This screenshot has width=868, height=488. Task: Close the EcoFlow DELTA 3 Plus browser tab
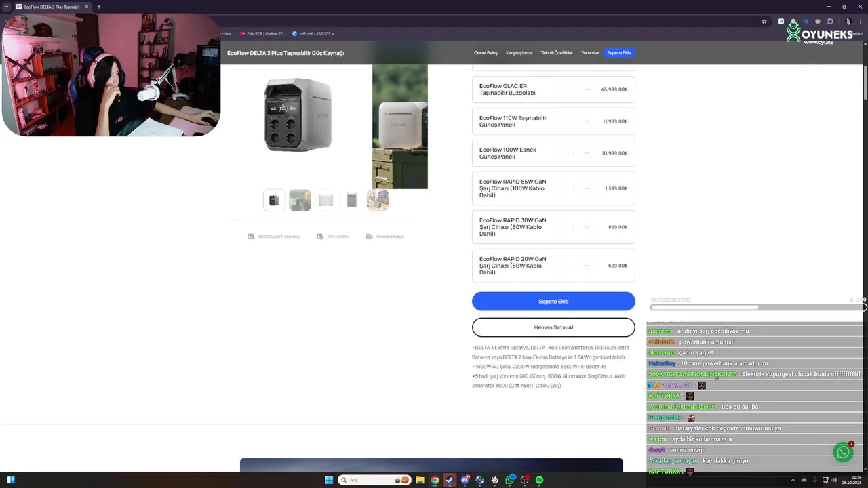pyautogui.click(x=87, y=7)
